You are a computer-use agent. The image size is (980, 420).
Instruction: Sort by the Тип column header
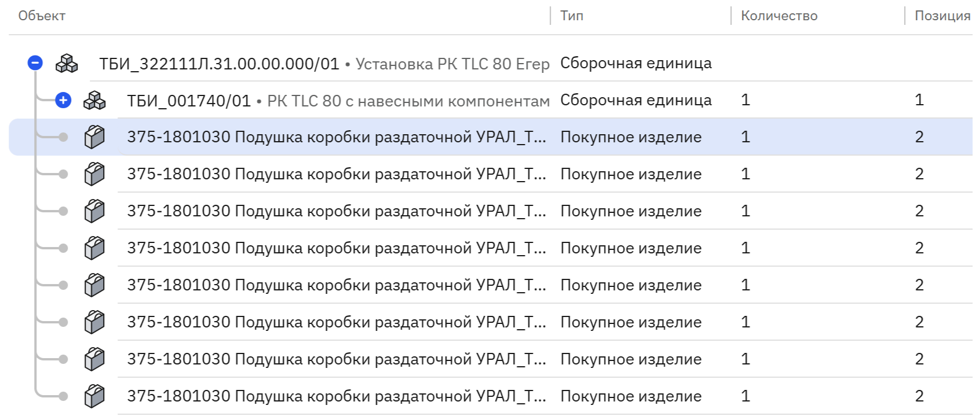572,16
